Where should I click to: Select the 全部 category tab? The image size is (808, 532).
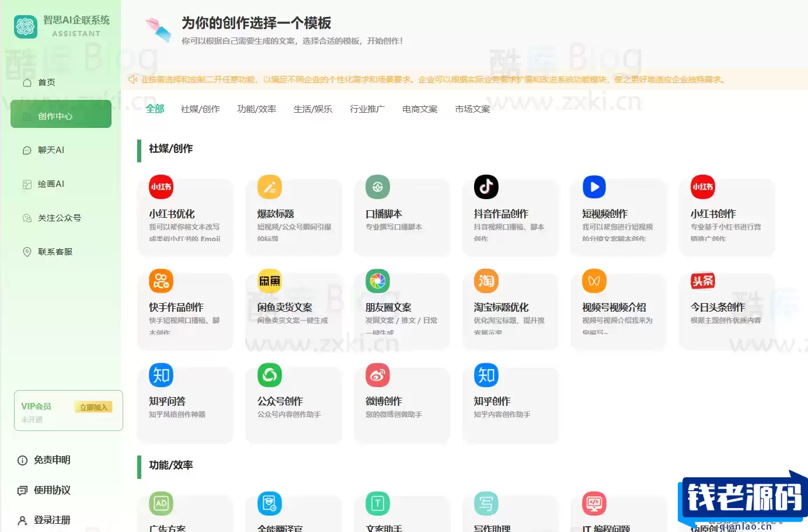(x=155, y=109)
